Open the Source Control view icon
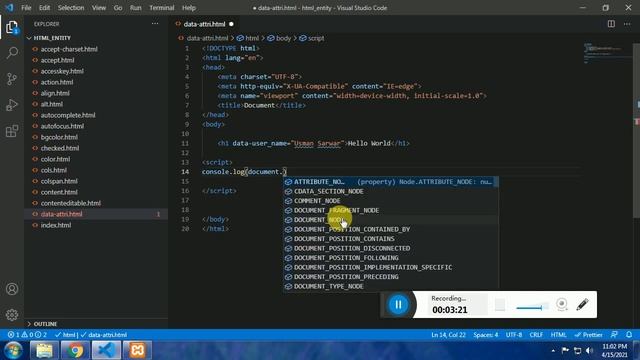 pos(12,79)
